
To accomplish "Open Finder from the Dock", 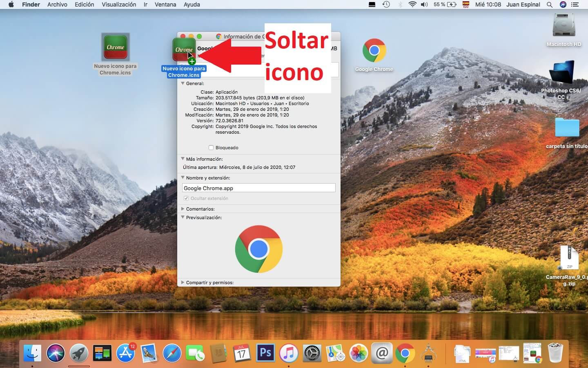I will click(32, 352).
